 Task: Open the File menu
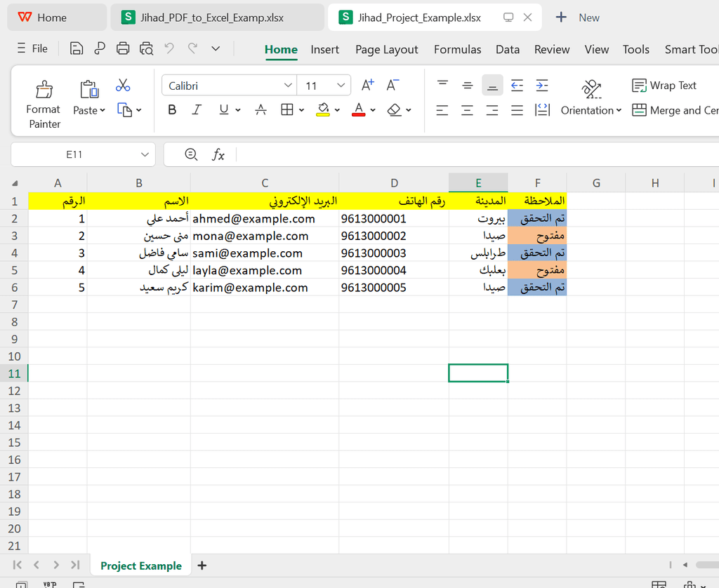[x=32, y=48]
